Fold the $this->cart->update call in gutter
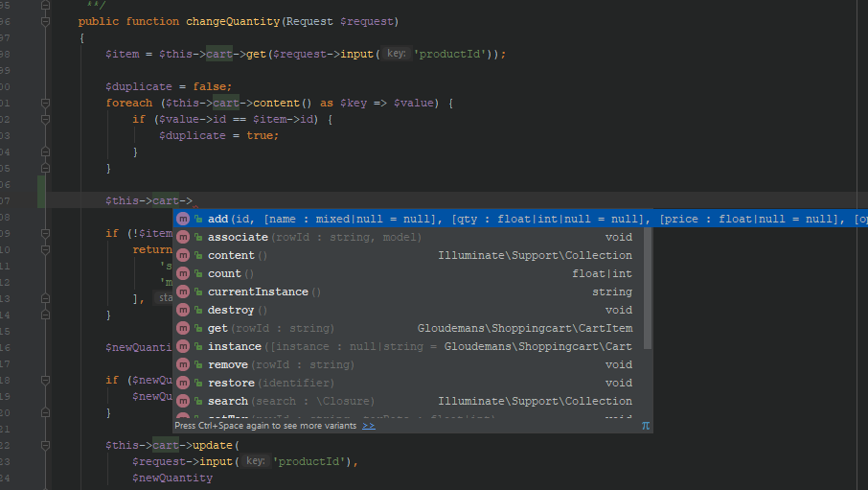The image size is (868, 490). point(45,445)
